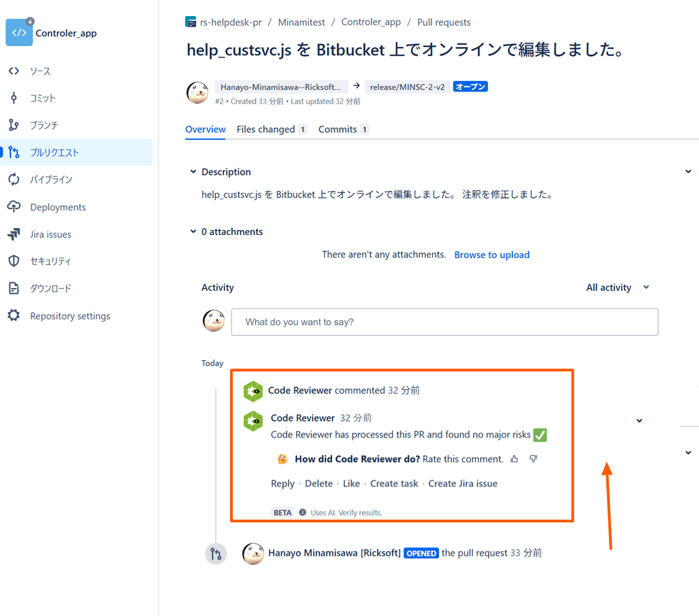The width and height of the screenshot is (699, 616).
Task: Click the Repository settings gear icon
Action: [14, 315]
